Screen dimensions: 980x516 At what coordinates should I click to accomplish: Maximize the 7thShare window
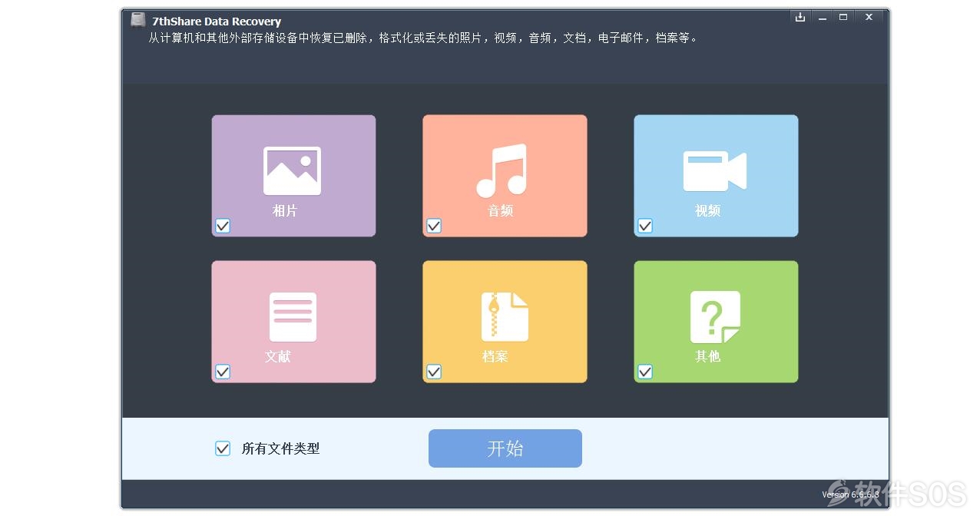843,17
